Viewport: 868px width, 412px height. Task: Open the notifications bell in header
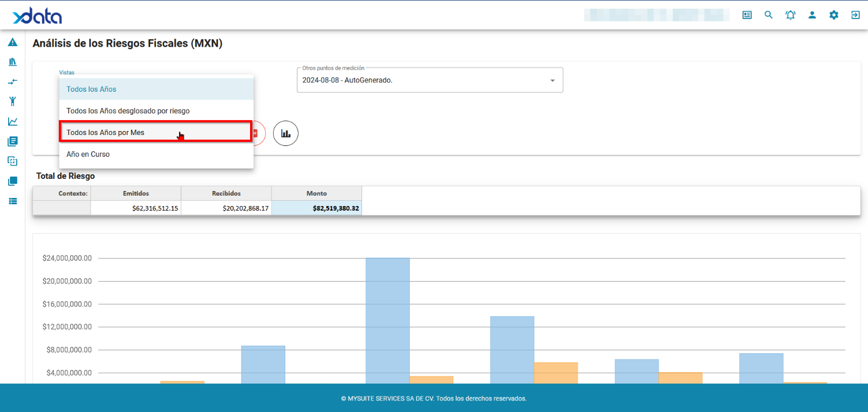click(x=790, y=15)
